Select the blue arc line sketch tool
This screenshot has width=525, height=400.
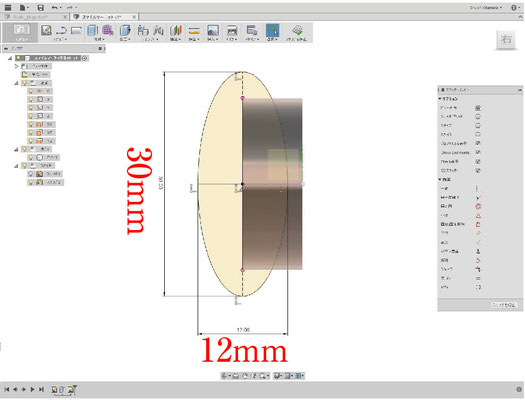point(61,30)
